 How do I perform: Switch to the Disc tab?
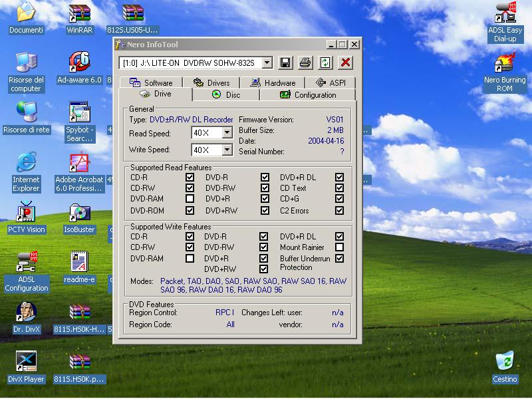click(226, 94)
